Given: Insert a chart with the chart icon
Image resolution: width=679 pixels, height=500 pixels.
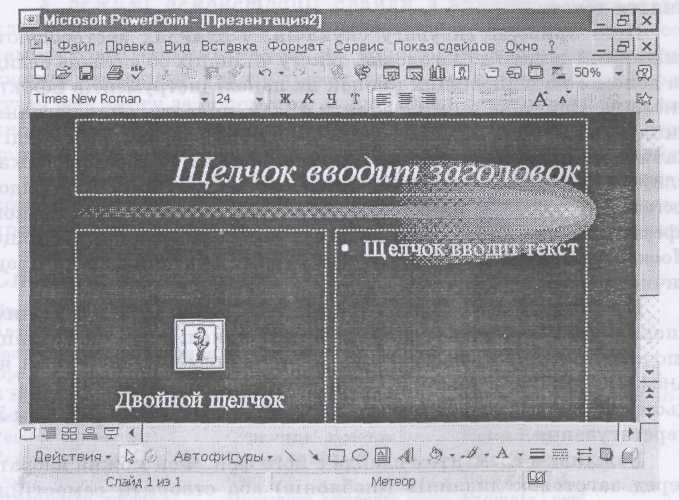Looking at the screenshot, I should tap(437, 73).
